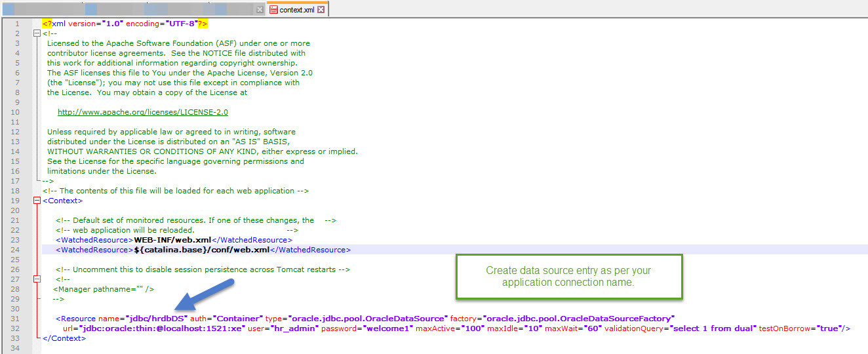Click the opening <Context> tag on line 19
Screen dimensions: 868x354
tap(63, 201)
